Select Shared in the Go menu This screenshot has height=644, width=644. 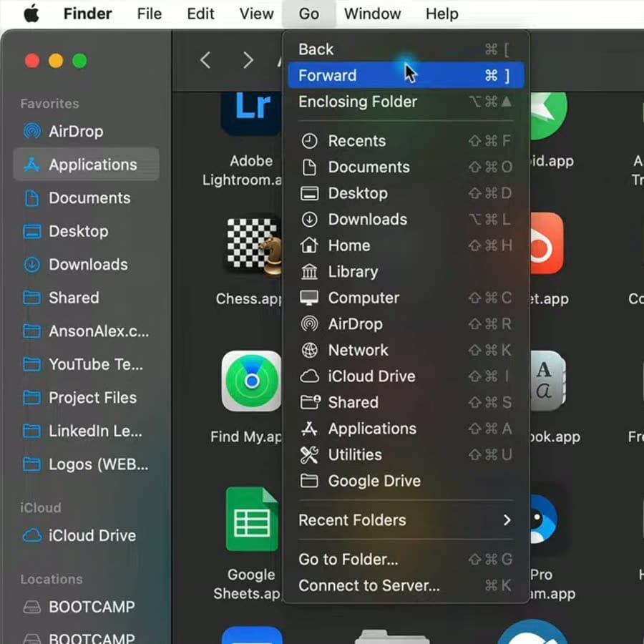click(406, 402)
